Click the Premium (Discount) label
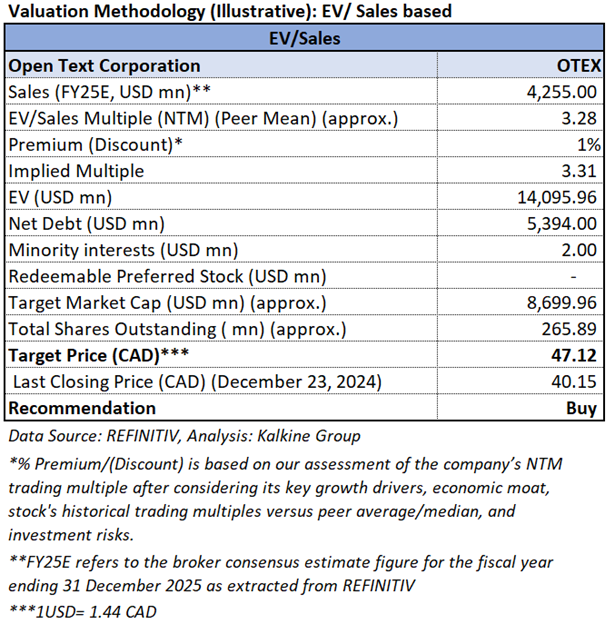615x624 pixels. [x=95, y=144]
